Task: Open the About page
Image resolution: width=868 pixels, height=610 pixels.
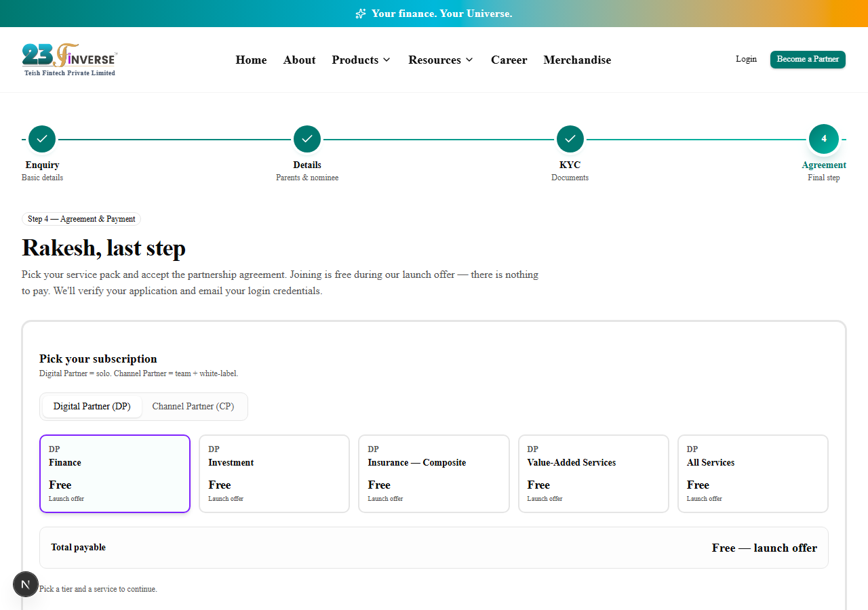Action: pyautogui.click(x=299, y=60)
